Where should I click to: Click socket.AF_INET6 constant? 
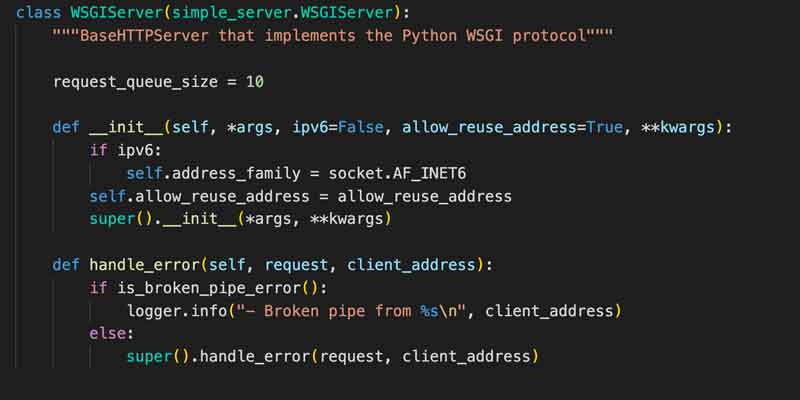tap(409, 173)
